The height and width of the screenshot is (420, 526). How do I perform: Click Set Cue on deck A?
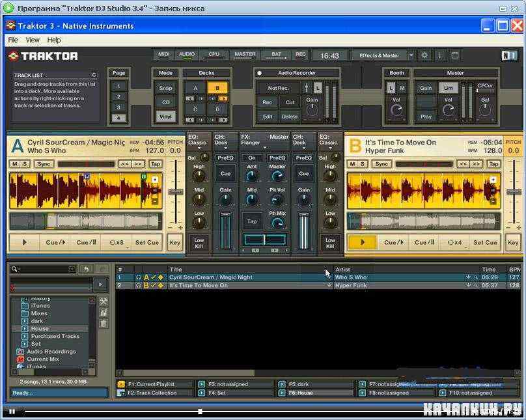pos(147,242)
